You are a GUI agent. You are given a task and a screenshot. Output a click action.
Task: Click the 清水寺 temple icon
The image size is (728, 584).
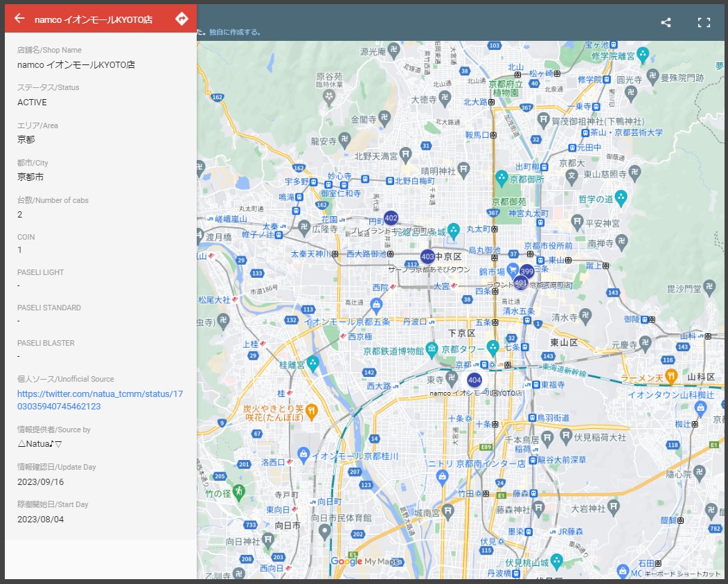pos(586,317)
